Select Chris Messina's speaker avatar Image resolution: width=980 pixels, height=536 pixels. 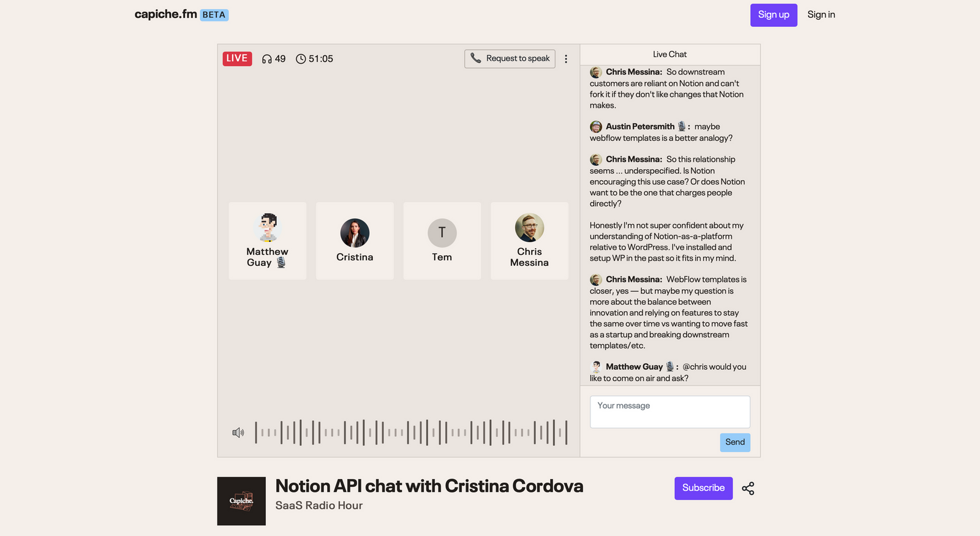(529, 228)
